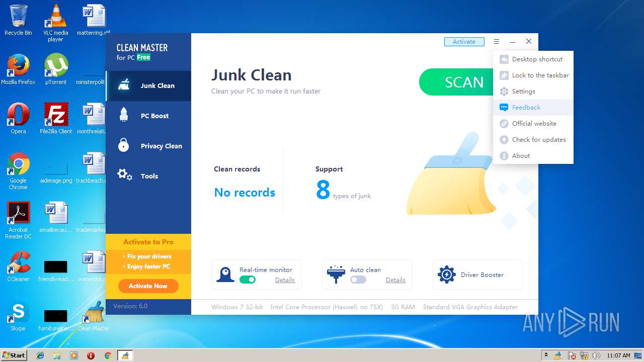Click the PC Boost rocket icon
This screenshot has width=644, height=362.
point(124,115)
